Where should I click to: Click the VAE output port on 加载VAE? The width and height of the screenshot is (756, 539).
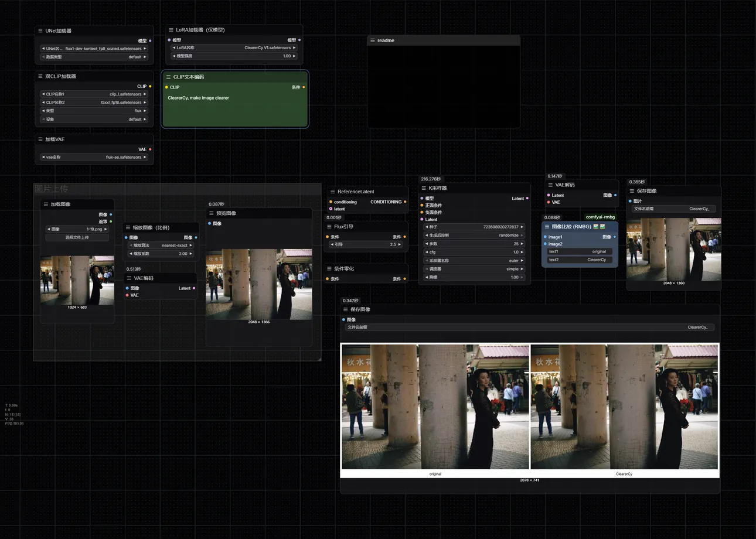(x=150, y=149)
